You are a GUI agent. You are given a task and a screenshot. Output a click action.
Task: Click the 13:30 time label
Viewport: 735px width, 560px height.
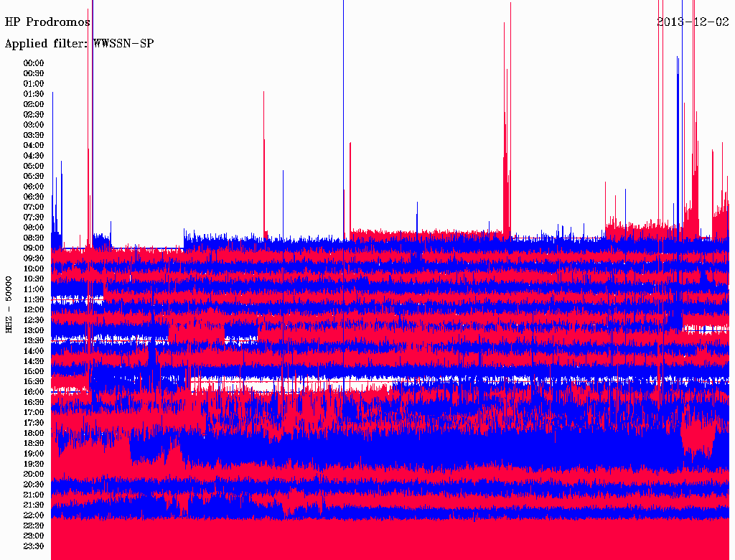tap(34, 340)
